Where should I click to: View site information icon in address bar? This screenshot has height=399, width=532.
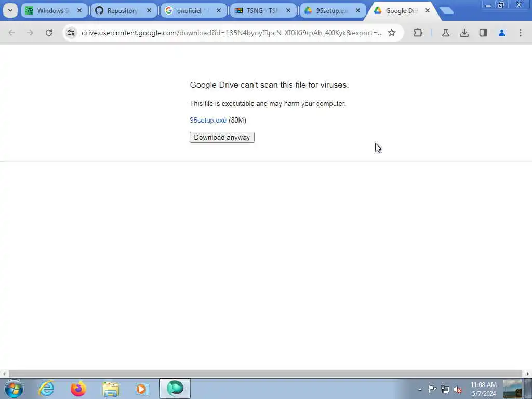click(x=71, y=33)
